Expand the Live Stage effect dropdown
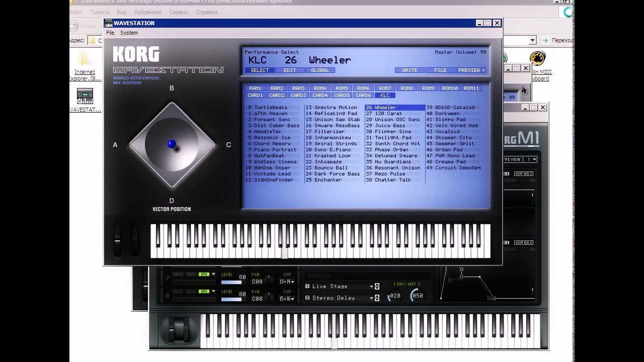The width and height of the screenshot is (644, 362). tap(372, 287)
